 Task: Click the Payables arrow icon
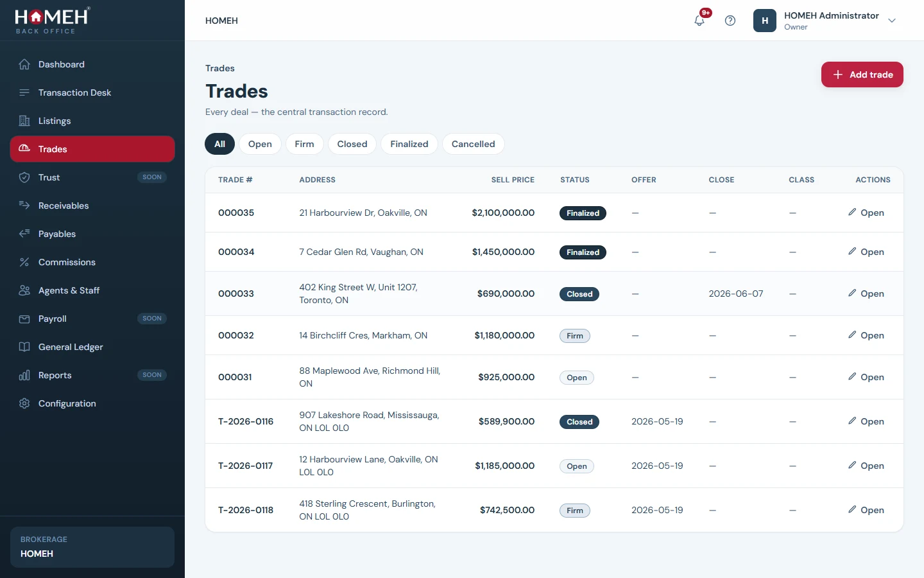point(24,234)
